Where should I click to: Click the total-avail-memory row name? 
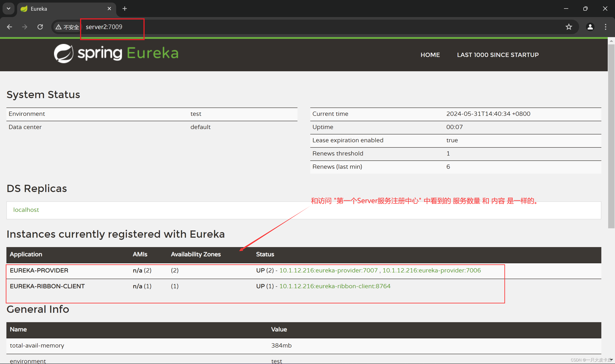click(x=37, y=345)
